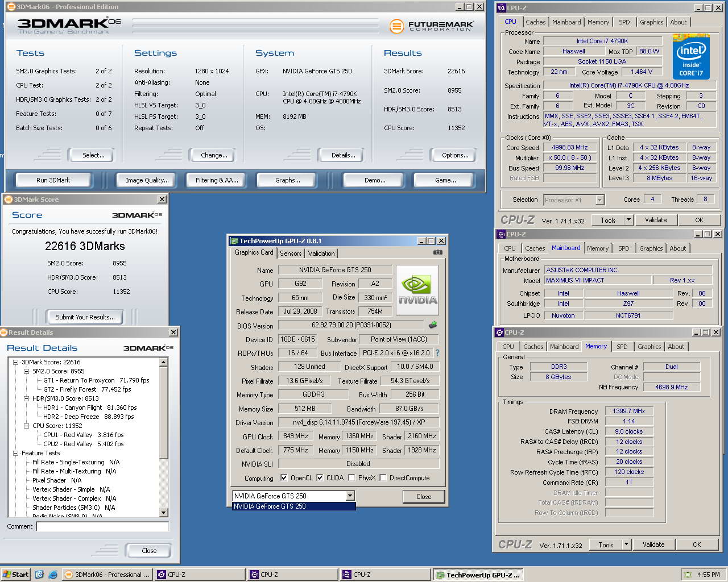Open the Validation tab in GPU-Z
This screenshot has height=582, width=728.
[x=321, y=253]
